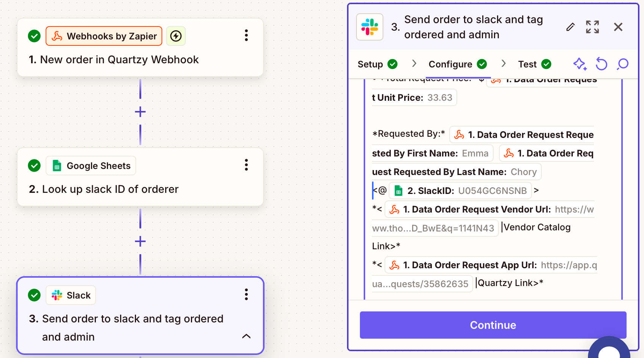Screen dimensions: 644x358
Task: Switch to the Configure tab
Action: pyautogui.click(x=458, y=64)
